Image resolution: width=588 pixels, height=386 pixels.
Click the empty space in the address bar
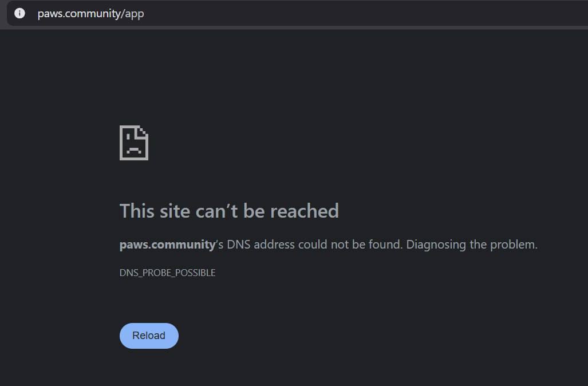click(364, 14)
